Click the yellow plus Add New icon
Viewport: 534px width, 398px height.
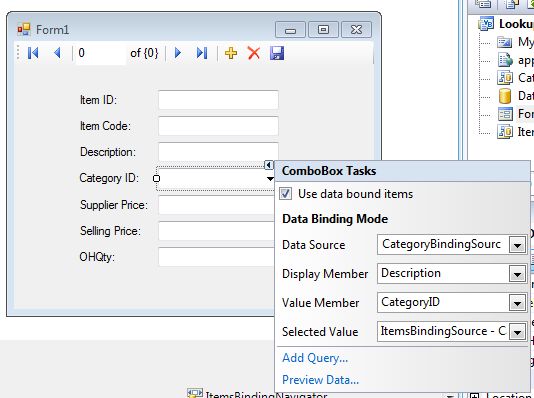[x=231, y=53]
